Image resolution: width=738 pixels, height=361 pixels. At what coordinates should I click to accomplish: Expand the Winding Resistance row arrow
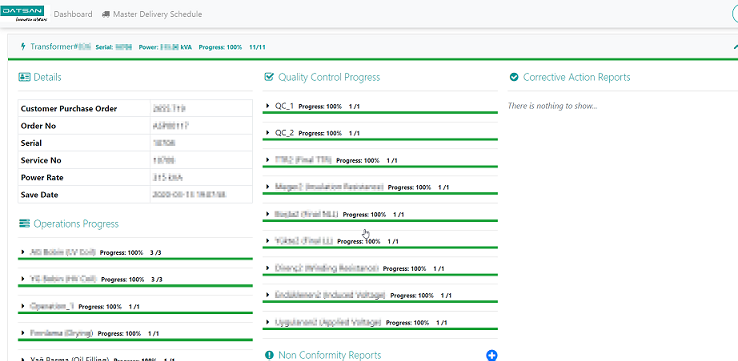267,268
